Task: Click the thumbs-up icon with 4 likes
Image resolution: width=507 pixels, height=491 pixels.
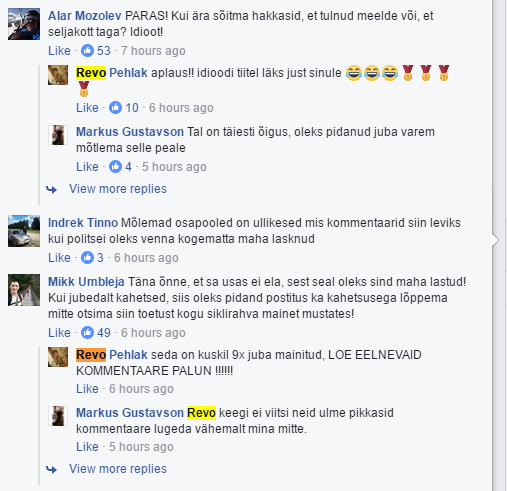Action: [115, 166]
